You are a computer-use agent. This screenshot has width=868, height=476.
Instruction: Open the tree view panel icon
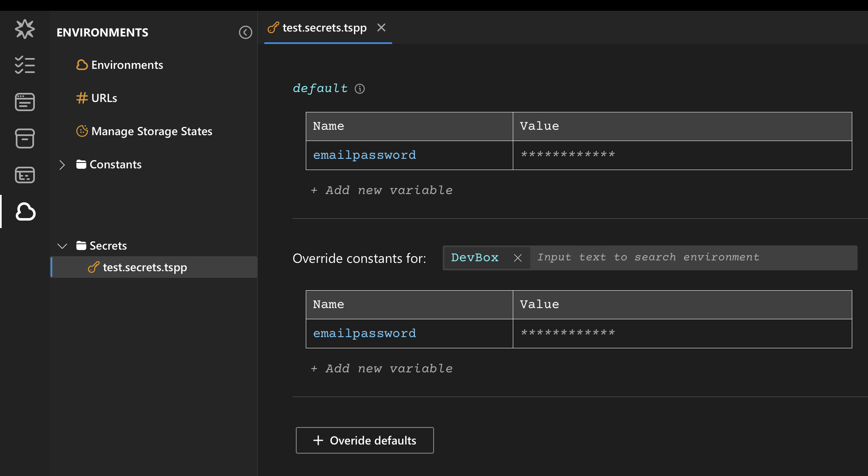(x=25, y=175)
